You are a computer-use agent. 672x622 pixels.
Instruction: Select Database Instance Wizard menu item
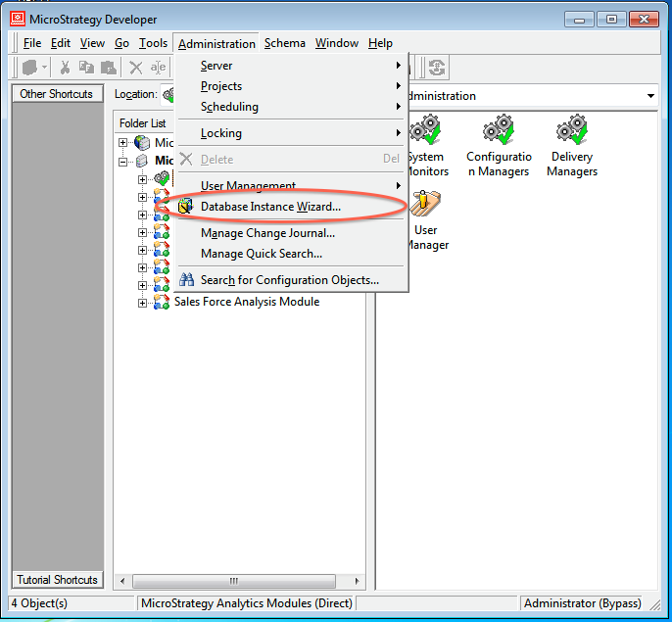(270, 207)
